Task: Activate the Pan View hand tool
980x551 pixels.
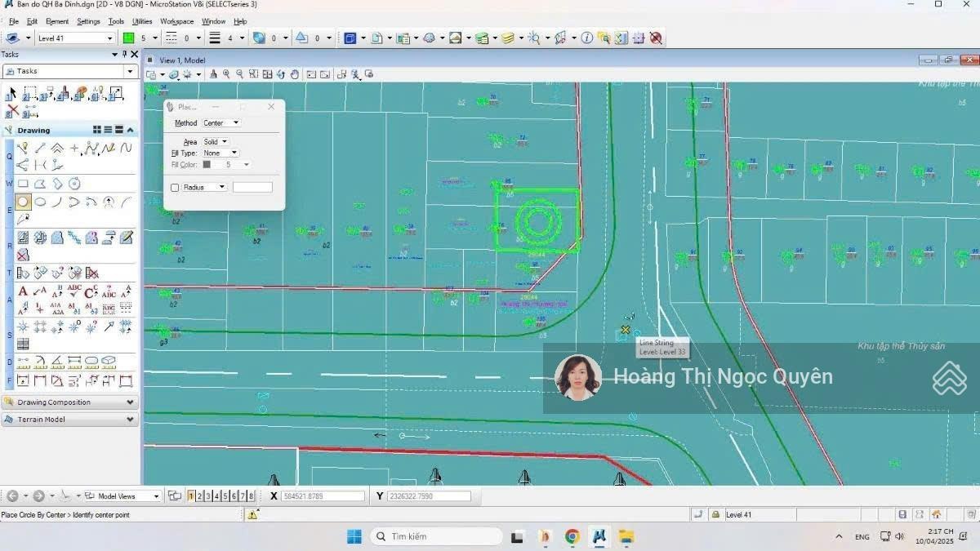Action: (x=295, y=74)
